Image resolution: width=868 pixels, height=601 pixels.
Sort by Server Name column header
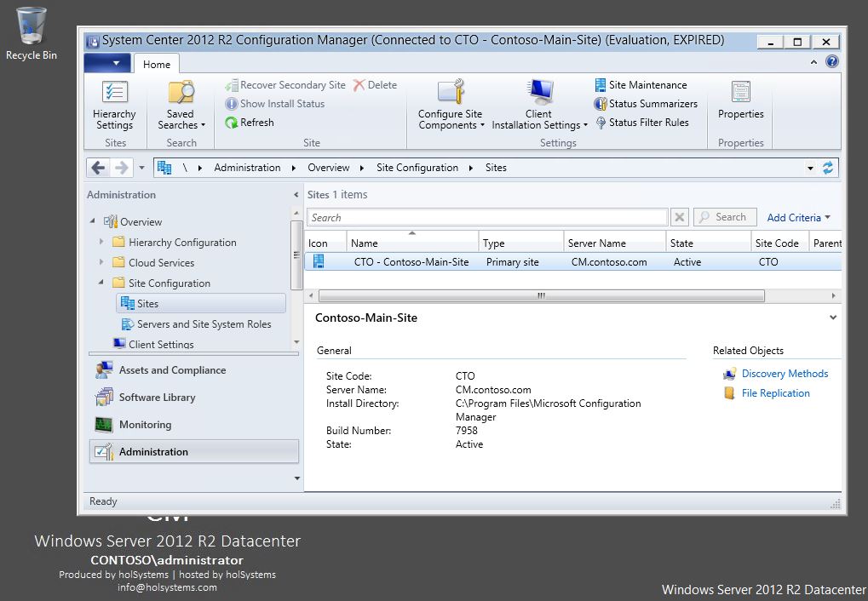point(614,243)
